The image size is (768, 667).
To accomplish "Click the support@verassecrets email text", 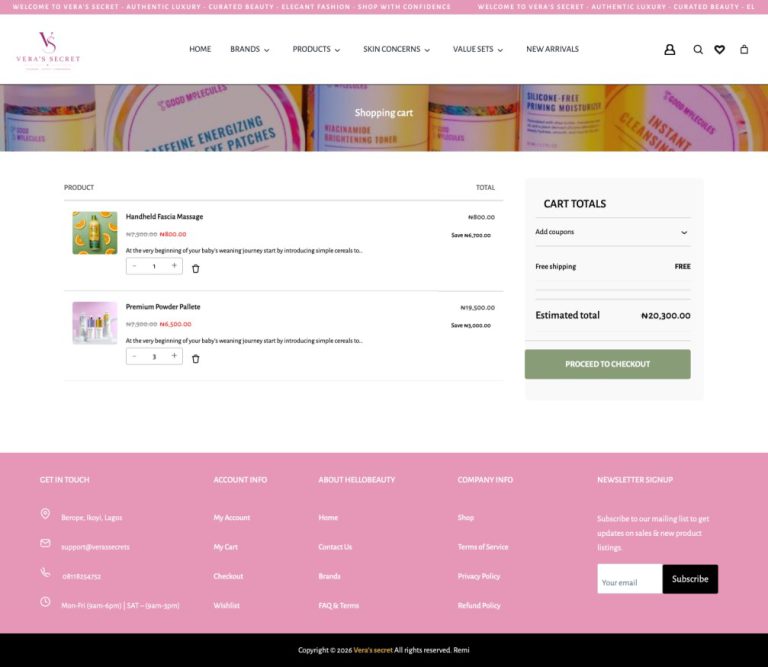I will [x=96, y=547].
